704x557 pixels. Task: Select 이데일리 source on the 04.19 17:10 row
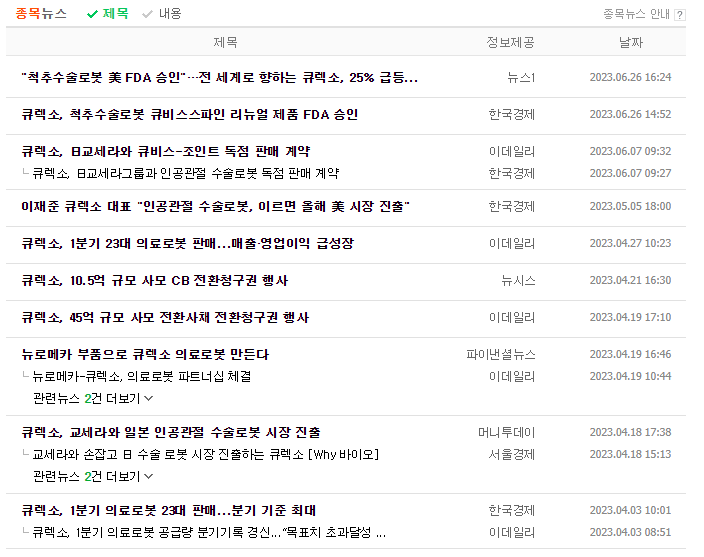pos(512,317)
